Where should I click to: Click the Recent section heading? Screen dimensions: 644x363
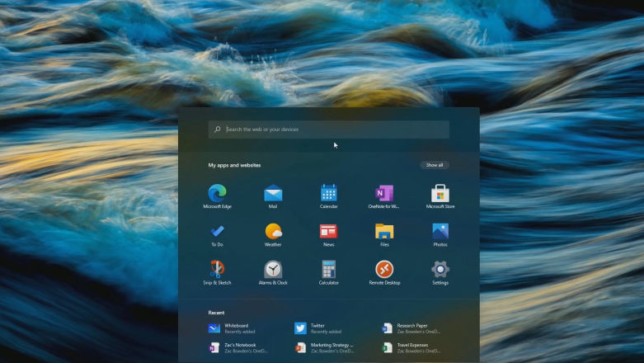pos(216,313)
